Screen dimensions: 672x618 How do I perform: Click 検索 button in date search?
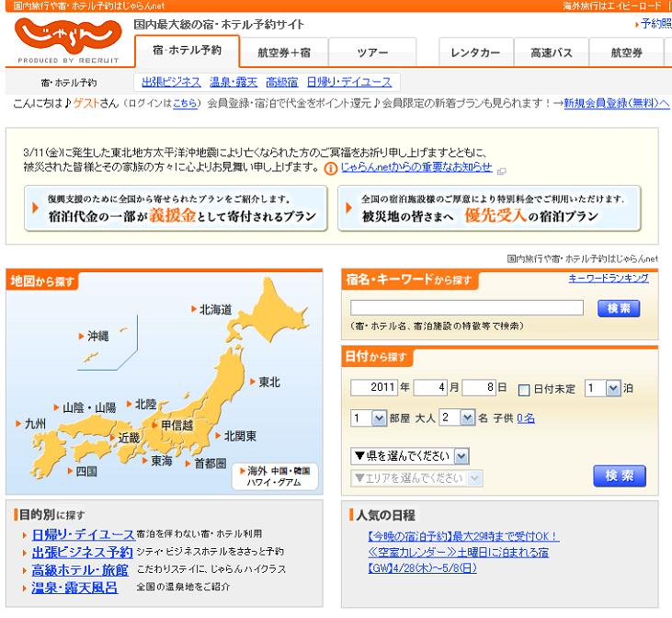pyautogui.click(x=620, y=476)
